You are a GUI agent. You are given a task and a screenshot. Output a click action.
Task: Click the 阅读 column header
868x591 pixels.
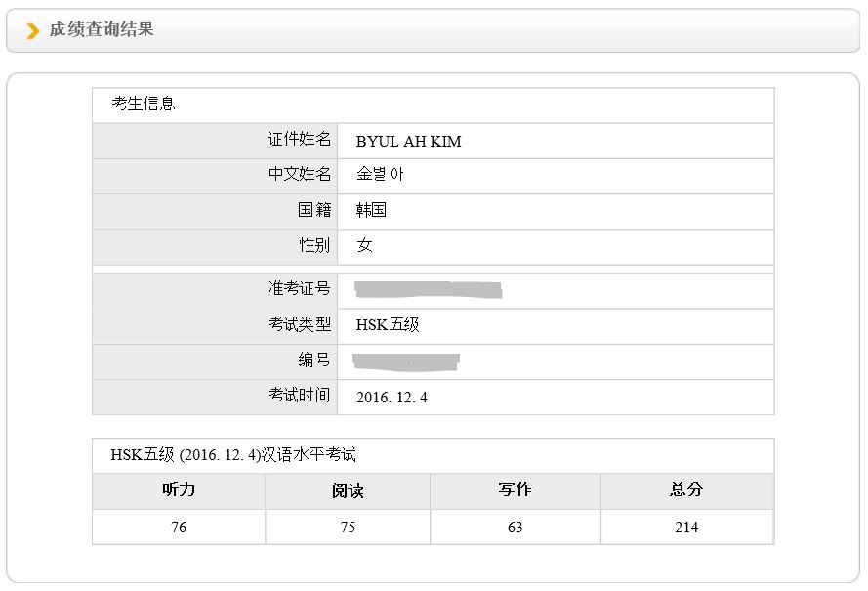(348, 491)
